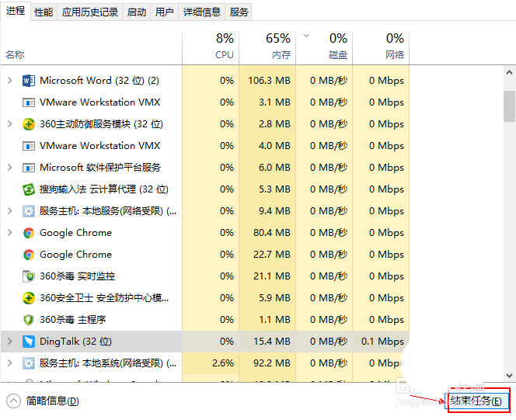Expand the 360主动防御服务模块 process group
The height and width of the screenshot is (420, 516).
click(x=10, y=124)
